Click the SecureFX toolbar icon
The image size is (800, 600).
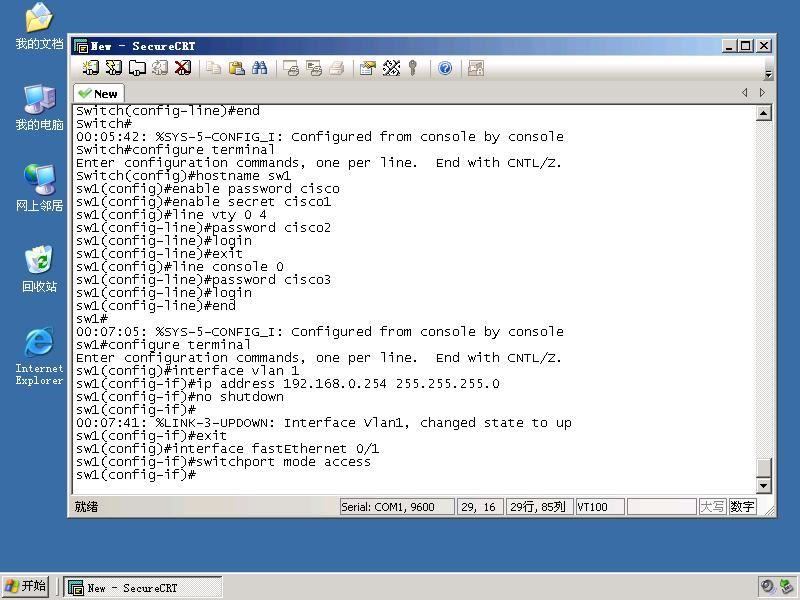point(476,68)
